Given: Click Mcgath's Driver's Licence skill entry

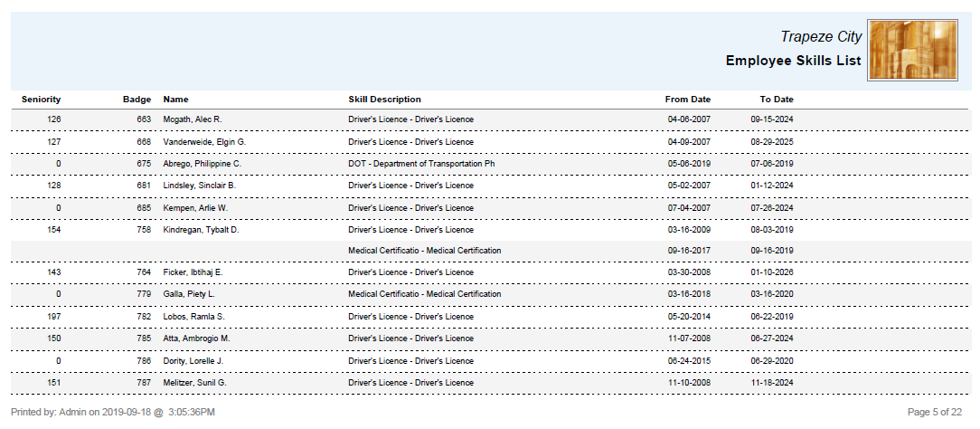Looking at the screenshot, I should 410,119.
